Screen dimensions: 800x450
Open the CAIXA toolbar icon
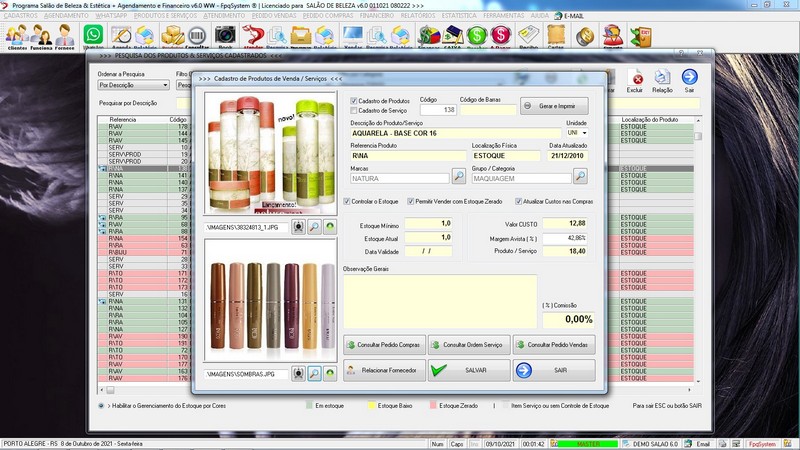(x=453, y=36)
